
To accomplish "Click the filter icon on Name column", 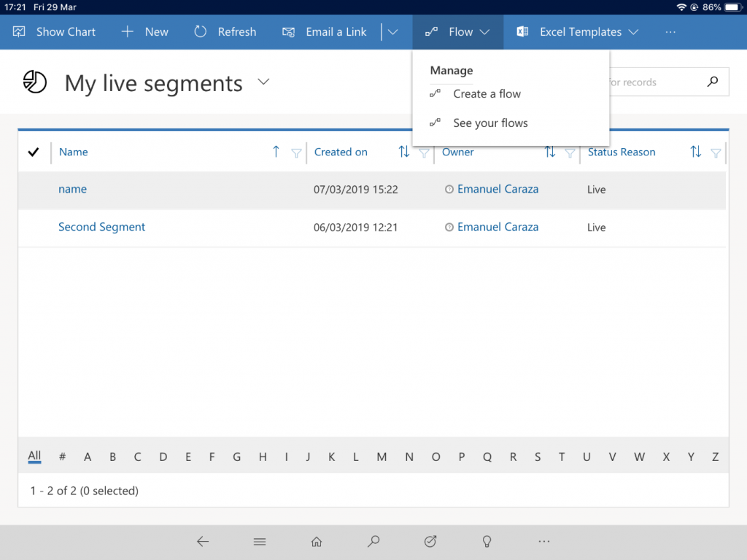I will click(x=296, y=152).
